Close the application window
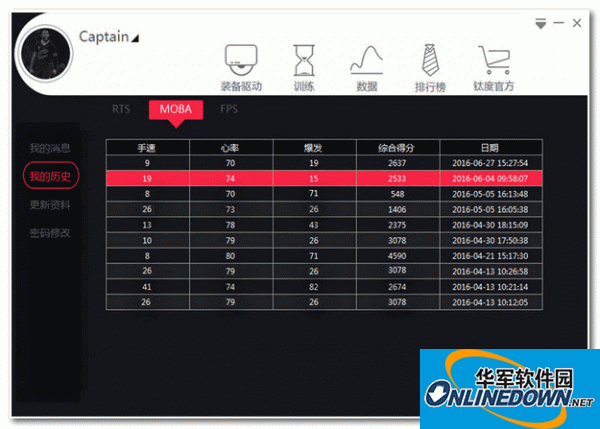Screen dimensions: 600x429 577,23
